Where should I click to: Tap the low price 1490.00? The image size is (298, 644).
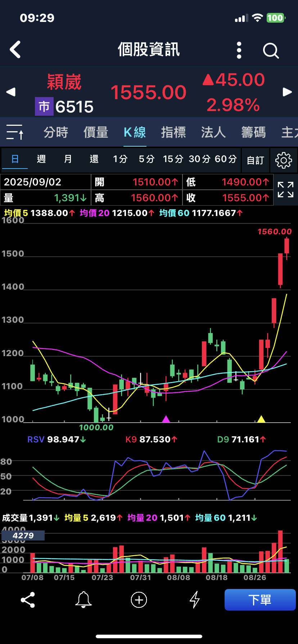245,182
